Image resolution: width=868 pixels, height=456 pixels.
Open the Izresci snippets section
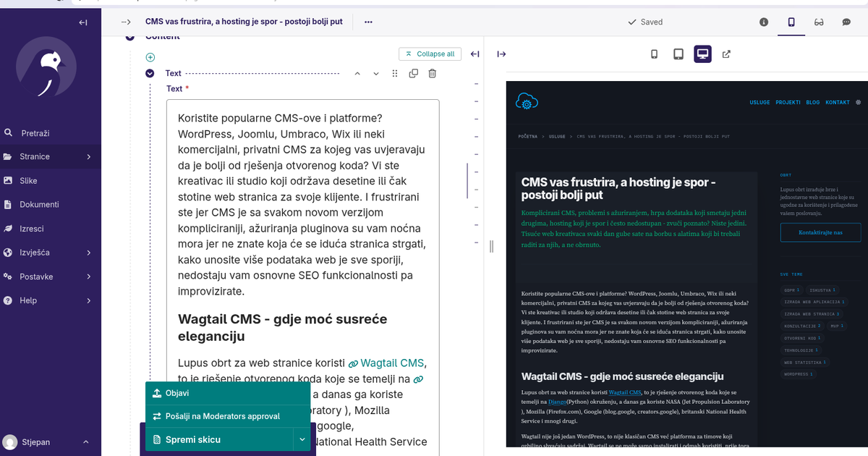pyautogui.click(x=51, y=229)
